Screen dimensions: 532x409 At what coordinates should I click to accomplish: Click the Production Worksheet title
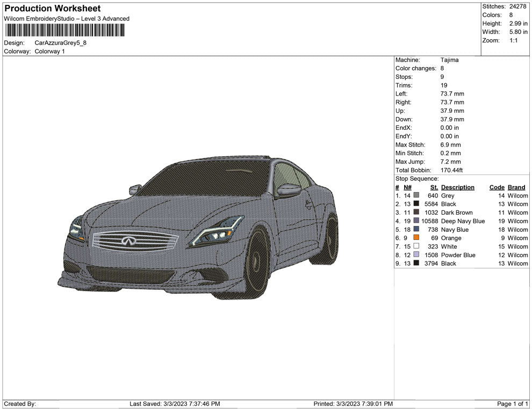[x=52, y=9]
